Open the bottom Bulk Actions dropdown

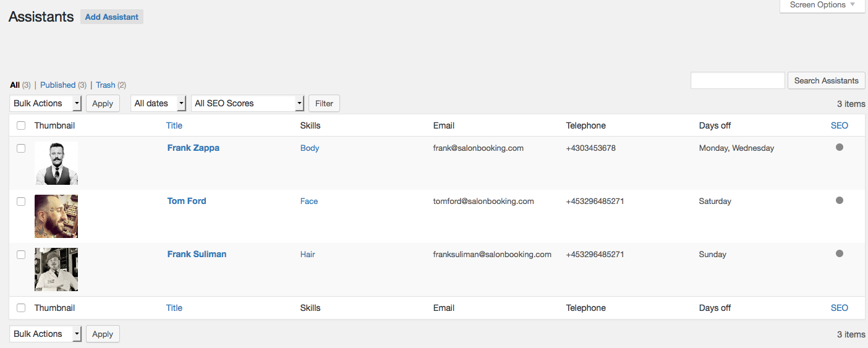(46, 334)
